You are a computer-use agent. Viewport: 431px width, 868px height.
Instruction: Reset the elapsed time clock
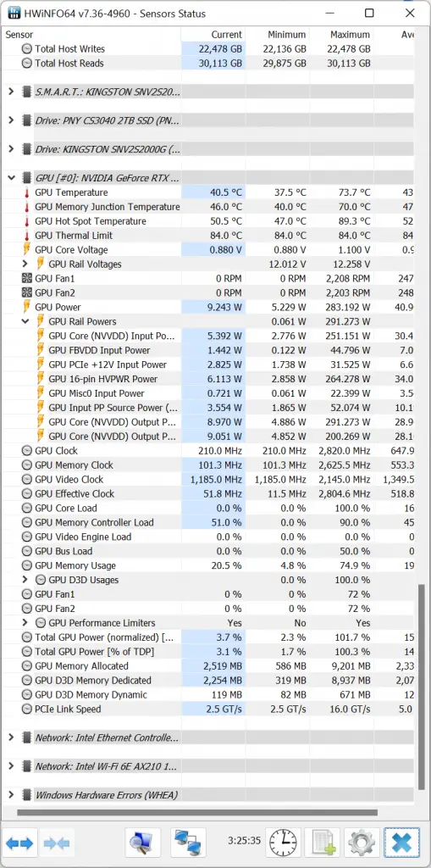point(284,843)
